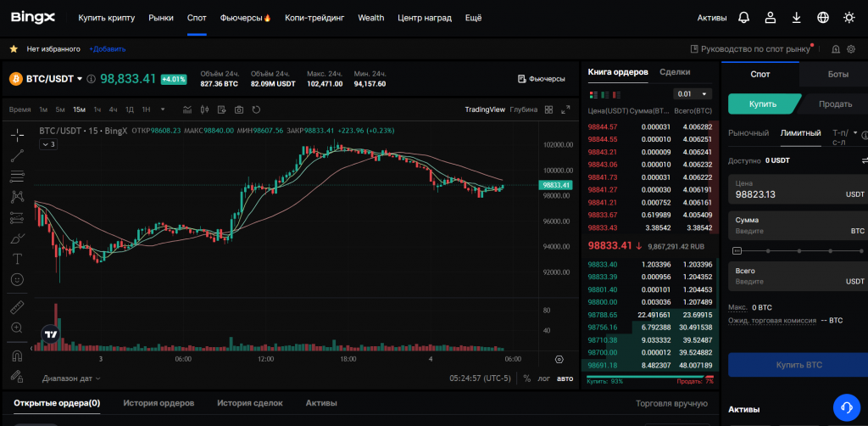868x426 pixels.
Task: Open the app download icon
Action: tap(797, 18)
